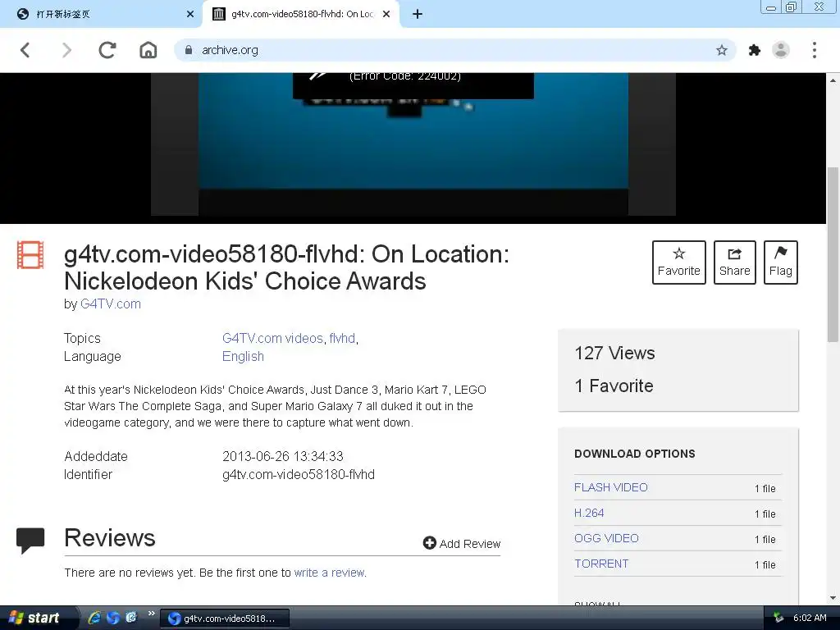The width and height of the screenshot is (840, 630).
Task: Click the 127 Views text
Action: tap(614, 353)
